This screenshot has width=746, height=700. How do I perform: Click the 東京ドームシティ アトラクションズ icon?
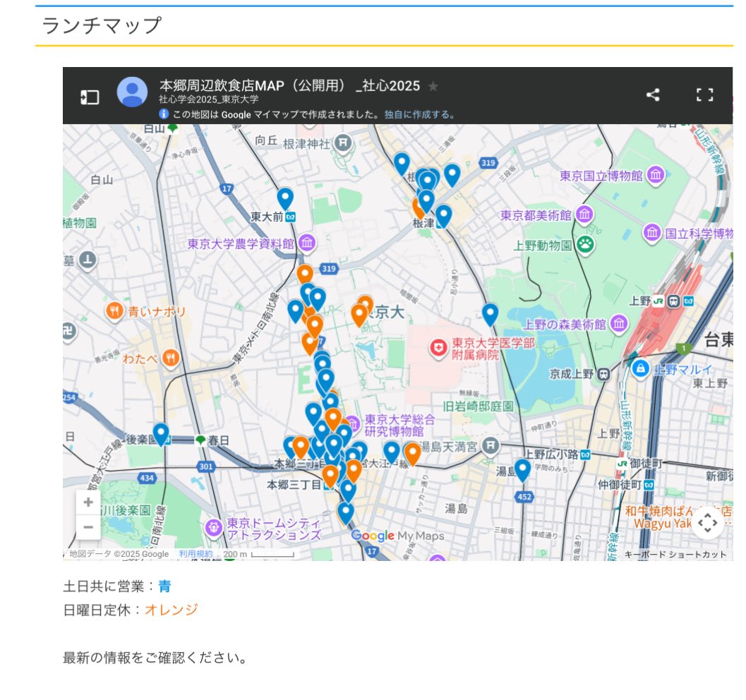tap(214, 527)
